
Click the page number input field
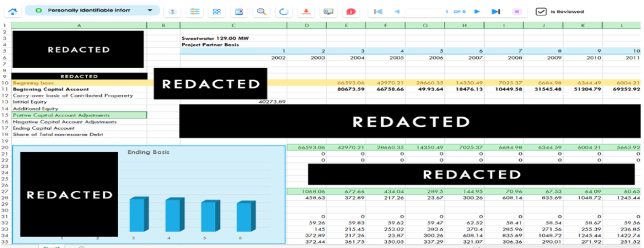[x=426, y=11]
